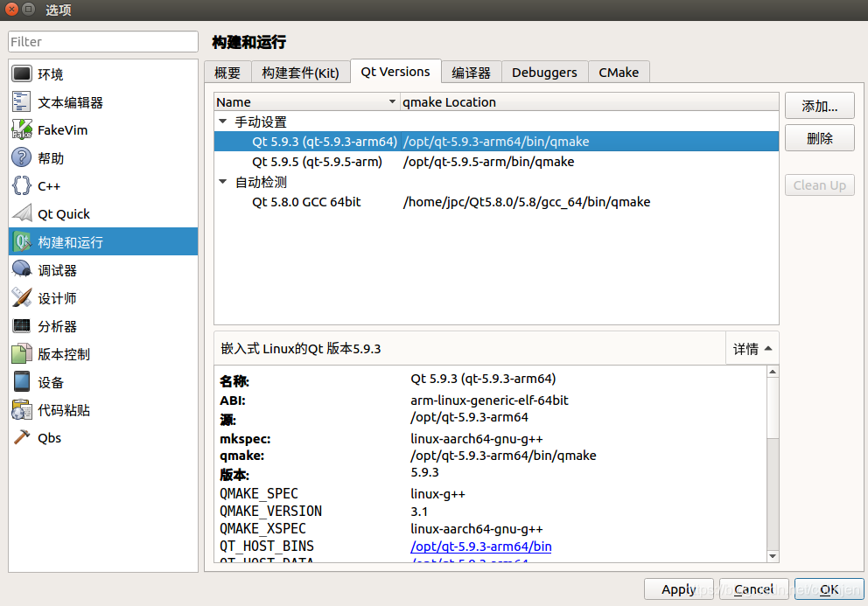Click the arm-linux-generic-elf-64bit ABI value
The image size is (868, 606).
point(489,401)
